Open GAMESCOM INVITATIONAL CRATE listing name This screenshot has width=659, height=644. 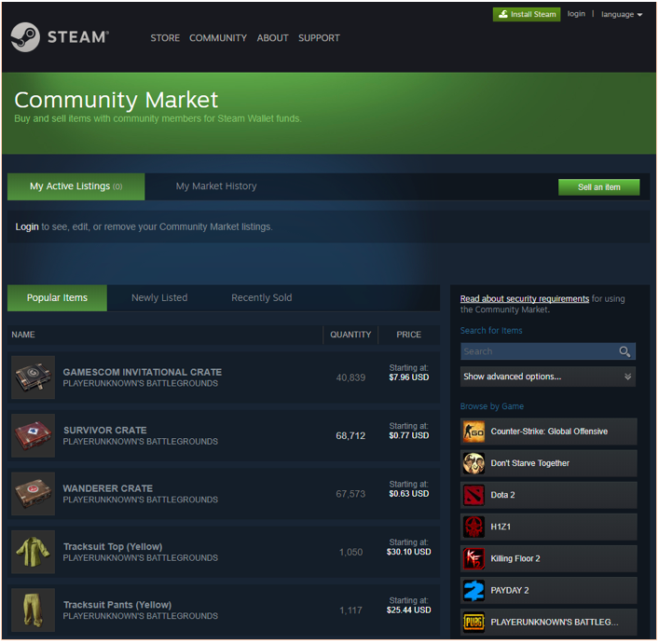click(142, 372)
